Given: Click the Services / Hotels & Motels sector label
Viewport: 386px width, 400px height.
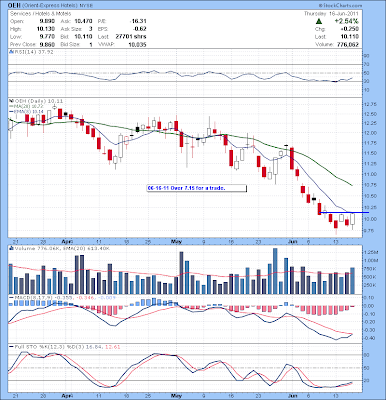Looking at the screenshot, I should click(41, 14).
